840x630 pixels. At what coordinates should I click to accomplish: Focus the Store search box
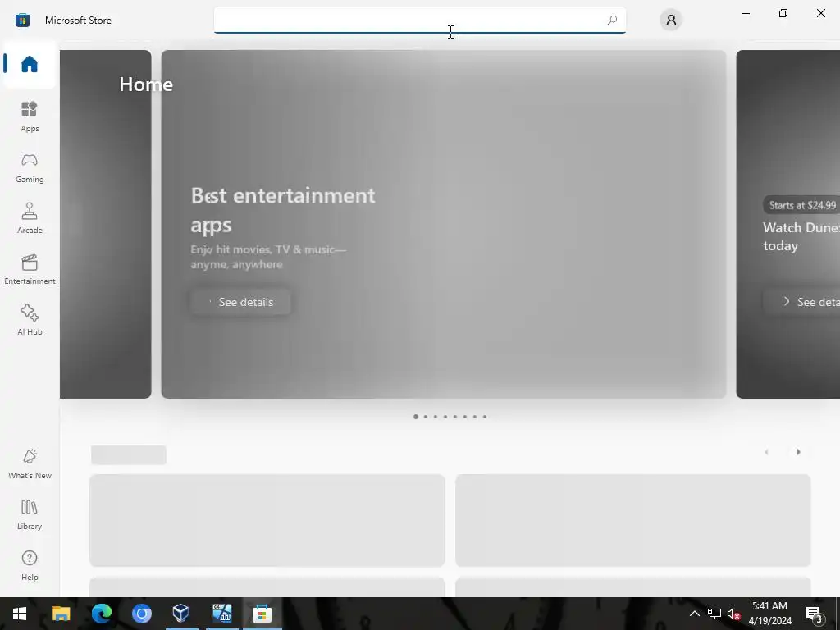(x=419, y=21)
